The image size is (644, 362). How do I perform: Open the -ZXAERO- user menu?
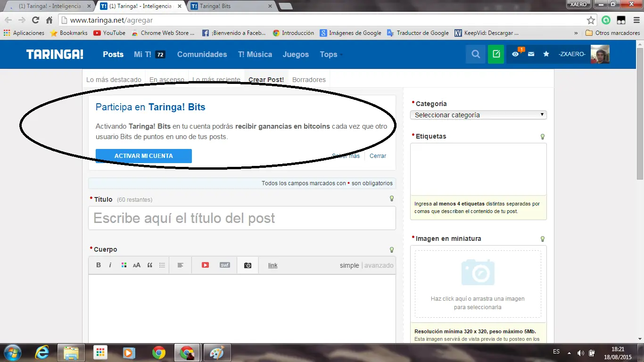[572, 54]
